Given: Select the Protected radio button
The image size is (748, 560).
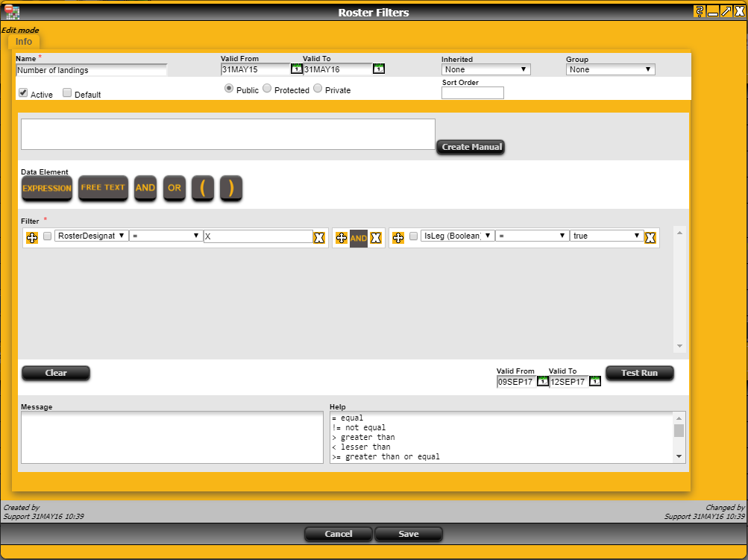Looking at the screenshot, I should point(267,88).
